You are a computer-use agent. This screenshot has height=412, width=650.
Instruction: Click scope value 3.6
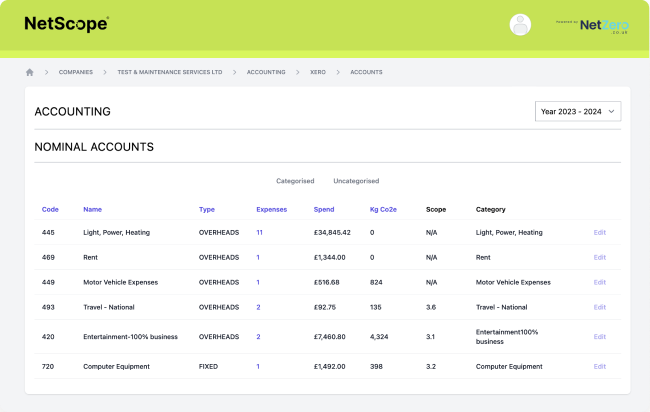coord(431,307)
